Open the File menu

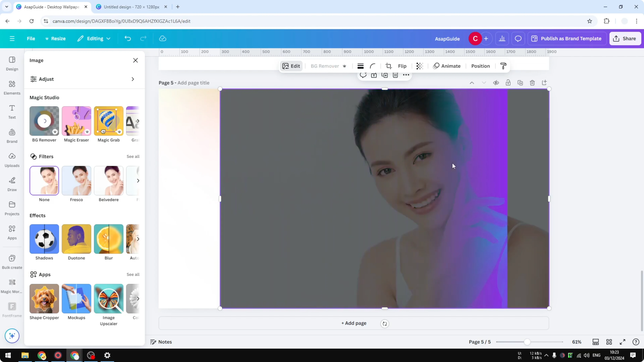[31, 38]
